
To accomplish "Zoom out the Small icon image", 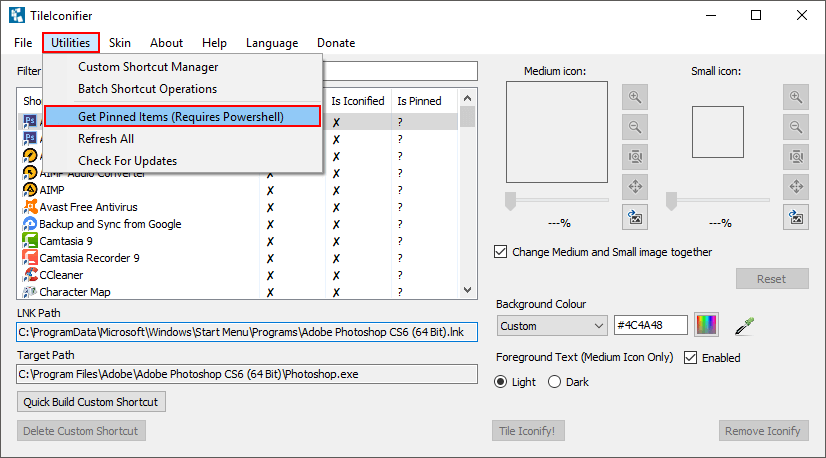I will (795, 127).
